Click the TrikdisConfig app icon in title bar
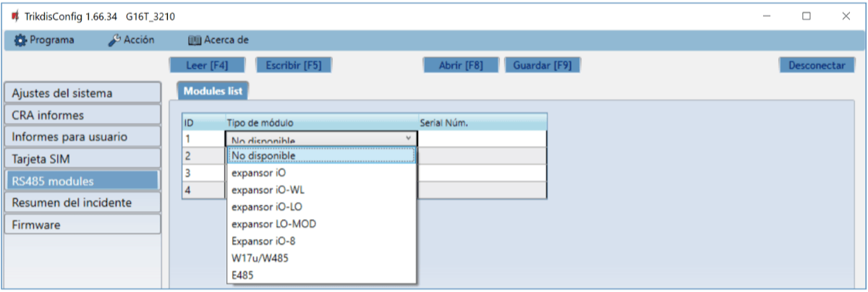This screenshot has height=292, width=868. [14, 16]
